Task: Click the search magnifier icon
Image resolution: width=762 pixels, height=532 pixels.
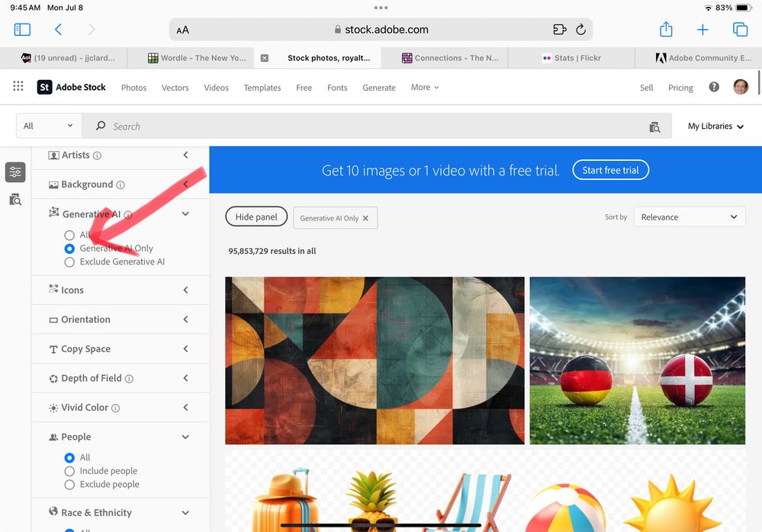Action: (101, 126)
